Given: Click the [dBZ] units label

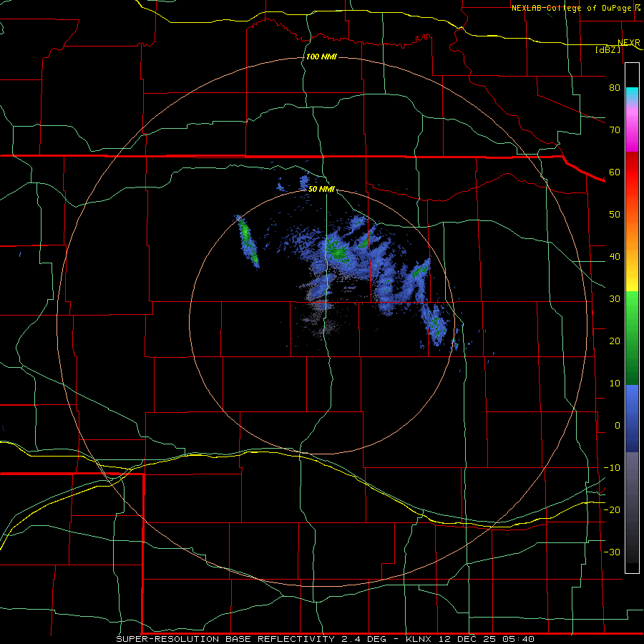Looking at the screenshot, I should 608,49.
